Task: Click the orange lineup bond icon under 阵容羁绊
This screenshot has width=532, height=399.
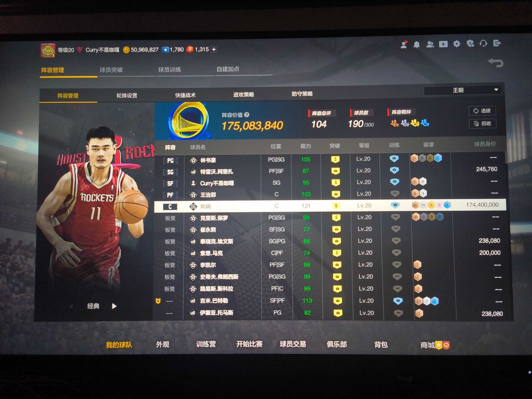Action: click(x=394, y=123)
